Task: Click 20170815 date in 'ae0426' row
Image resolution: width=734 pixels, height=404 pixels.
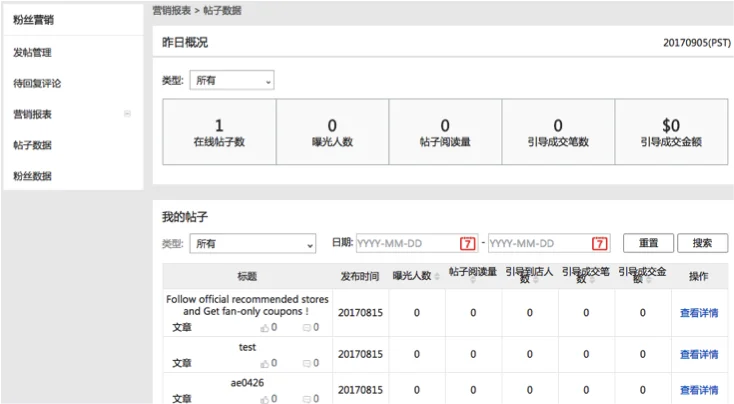Action: (x=360, y=390)
